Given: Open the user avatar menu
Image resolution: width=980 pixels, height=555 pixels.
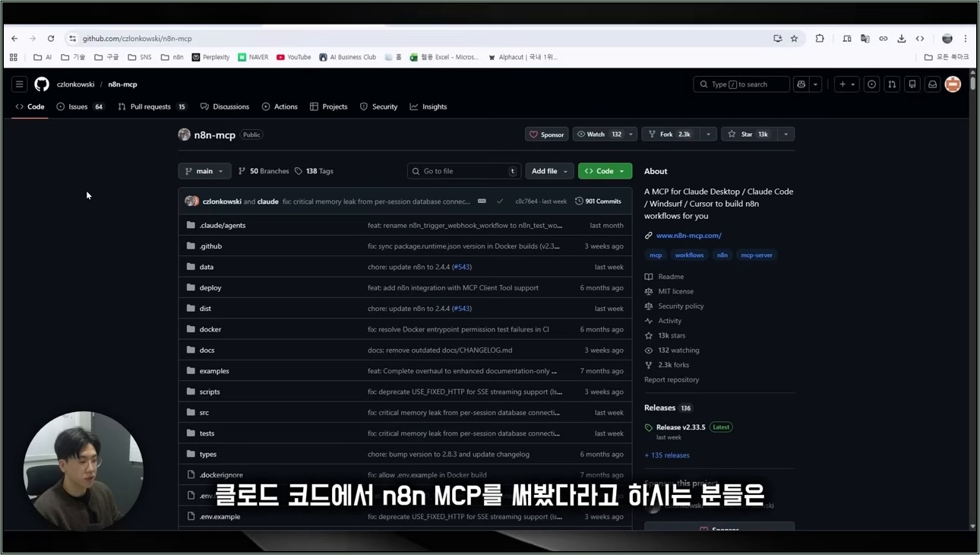Looking at the screenshot, I should 953,84.
